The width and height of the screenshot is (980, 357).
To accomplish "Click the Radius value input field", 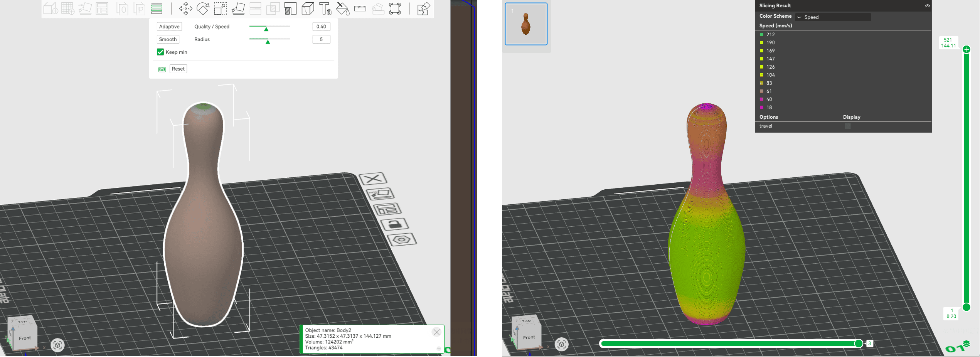I will click(321, 39).
